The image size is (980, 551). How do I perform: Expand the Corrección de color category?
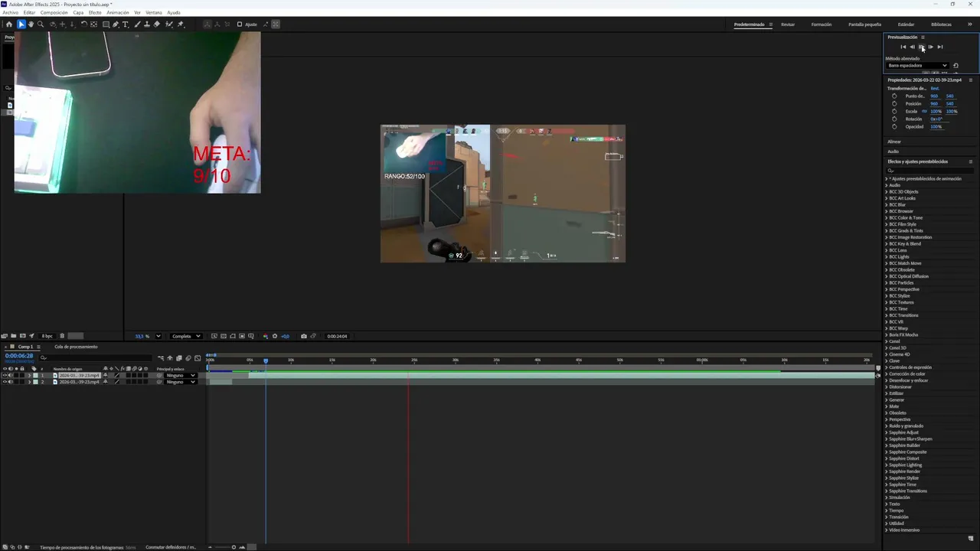point(887,374)
